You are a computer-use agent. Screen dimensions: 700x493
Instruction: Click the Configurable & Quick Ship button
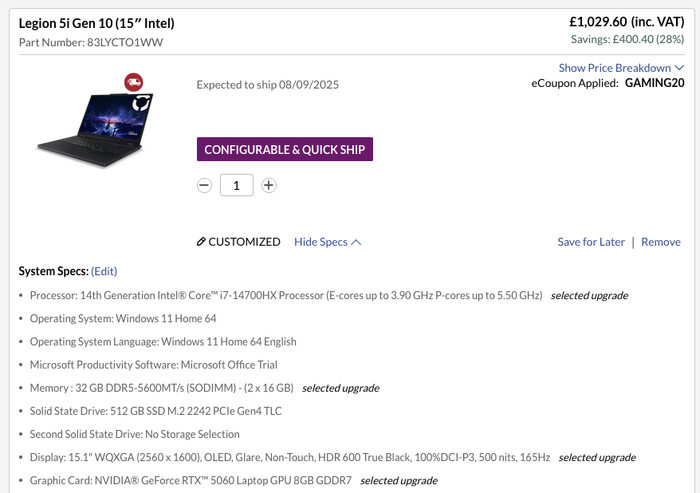(285, 150)
